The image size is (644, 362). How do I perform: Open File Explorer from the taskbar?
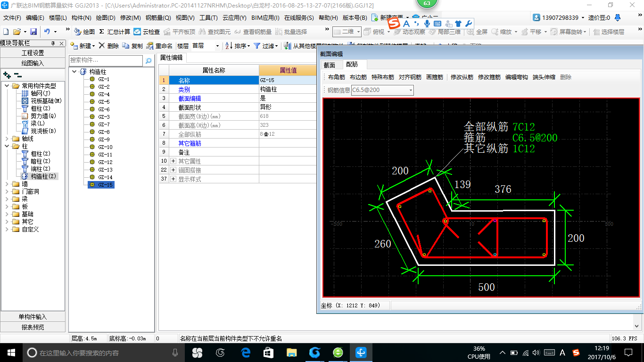292,353
